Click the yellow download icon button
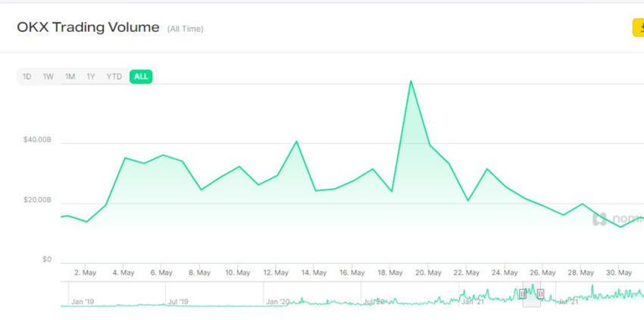The height and width of the screenshot is (320, 644). tap(638, 27)
